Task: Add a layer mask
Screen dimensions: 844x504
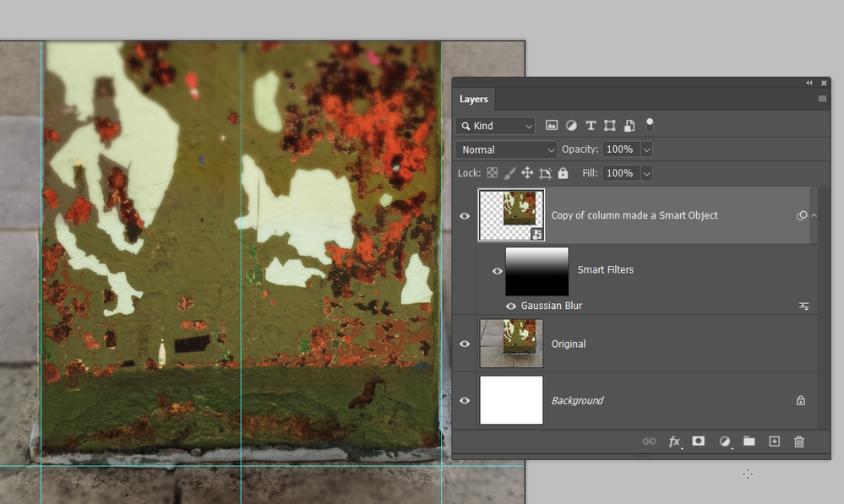Action: tap(698, 441)
